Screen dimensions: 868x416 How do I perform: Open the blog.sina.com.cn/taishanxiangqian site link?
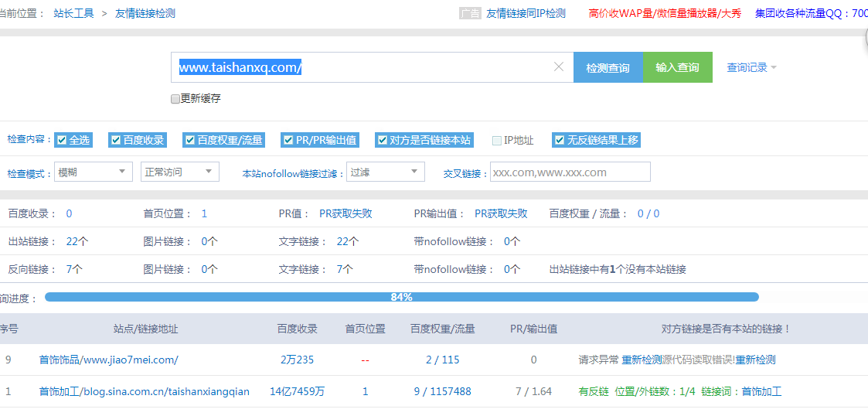[x=144, y=391]
